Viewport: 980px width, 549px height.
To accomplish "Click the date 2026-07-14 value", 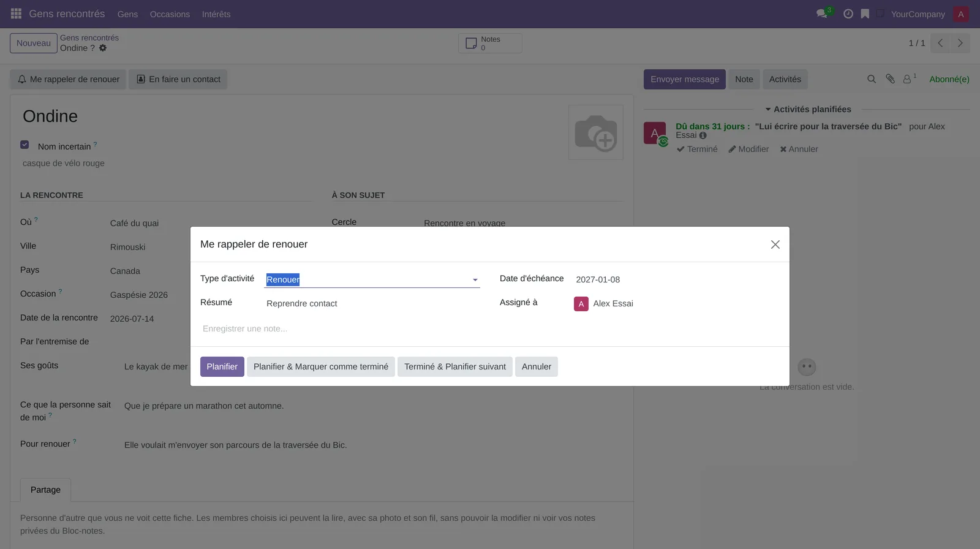I will (132, 319).
